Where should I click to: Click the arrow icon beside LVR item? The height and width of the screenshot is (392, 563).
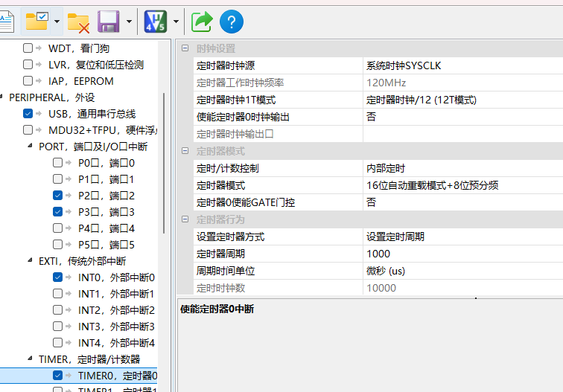coord(39,65)
